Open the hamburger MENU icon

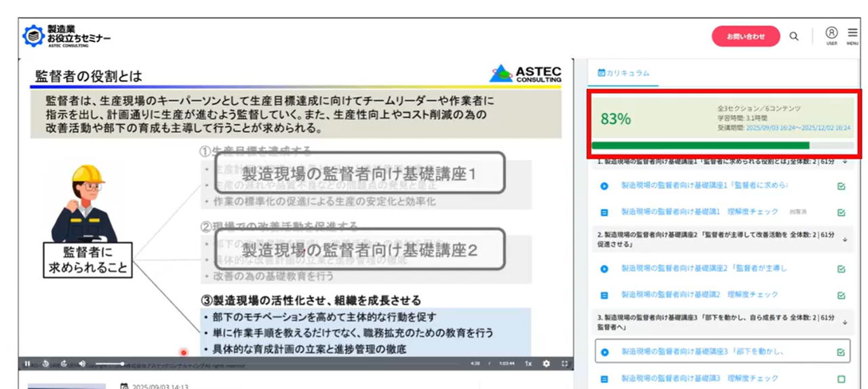tap(852, 35)
